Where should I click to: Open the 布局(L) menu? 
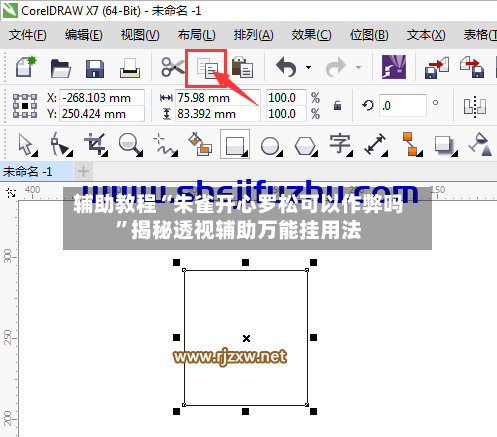[x=196, y=35]
